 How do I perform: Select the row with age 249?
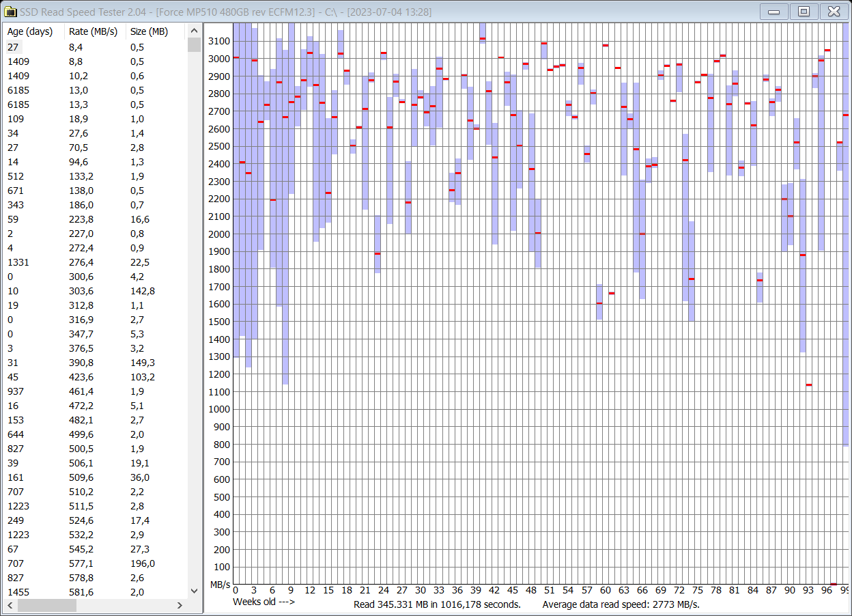95,520
